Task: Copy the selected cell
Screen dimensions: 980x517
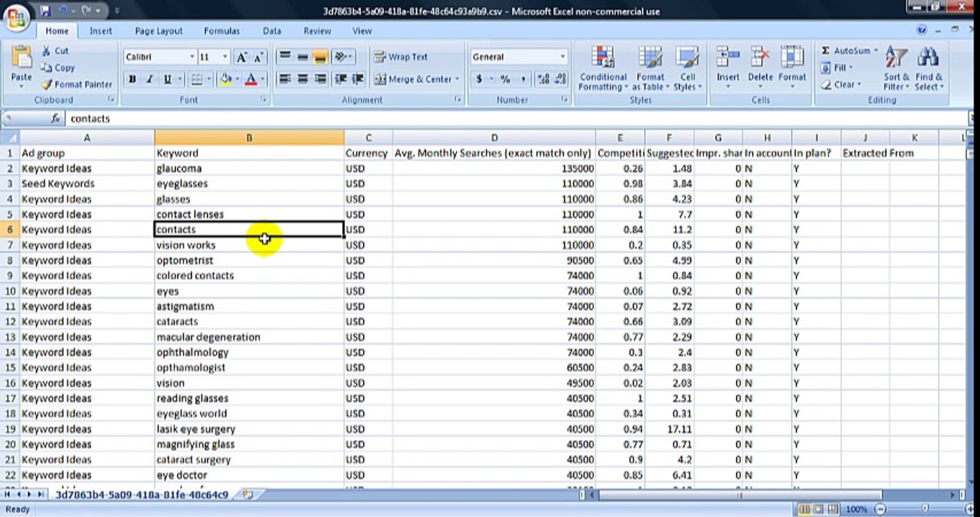Action: (57, 67)
